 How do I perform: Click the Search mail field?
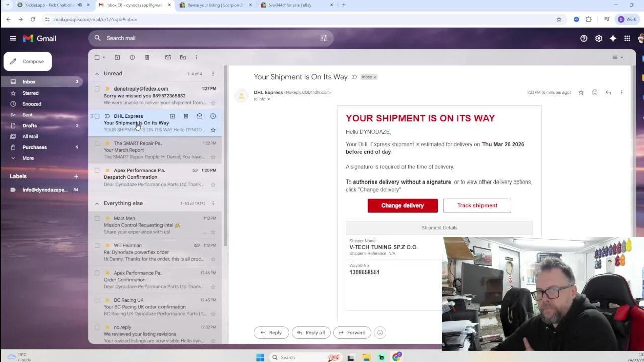211,38
